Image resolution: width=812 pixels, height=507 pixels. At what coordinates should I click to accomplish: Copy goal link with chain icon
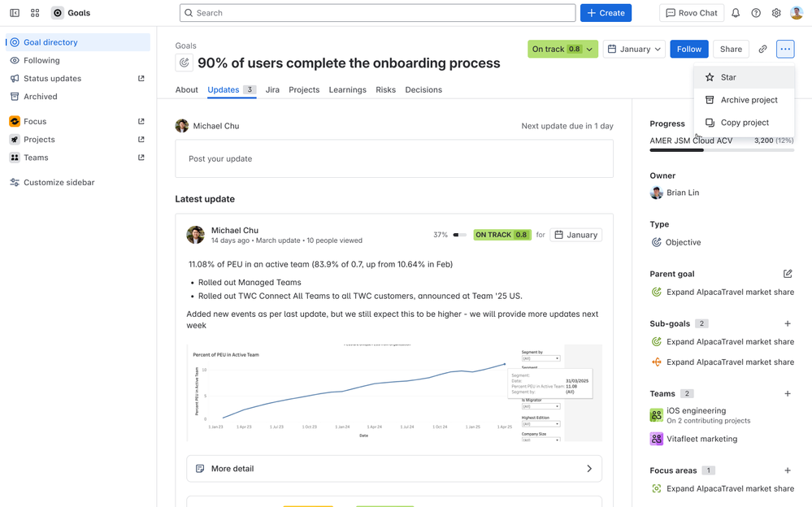(762, 50)
